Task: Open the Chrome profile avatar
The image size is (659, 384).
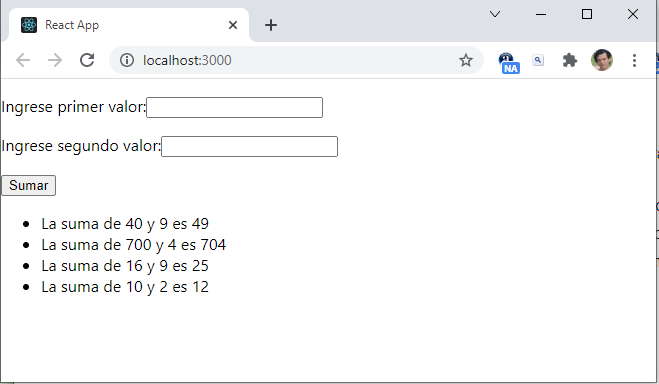Action: (x=602, y=60)
